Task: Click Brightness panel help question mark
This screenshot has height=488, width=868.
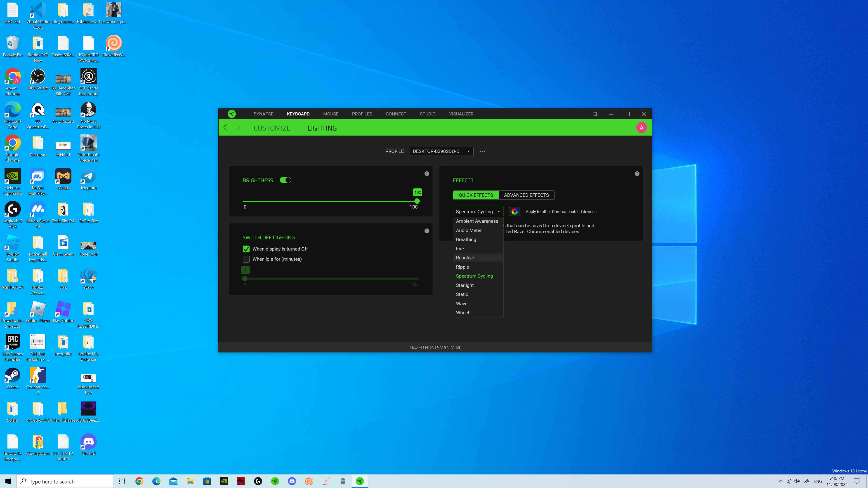Action: pyautogui.click(x=427, y=174)
